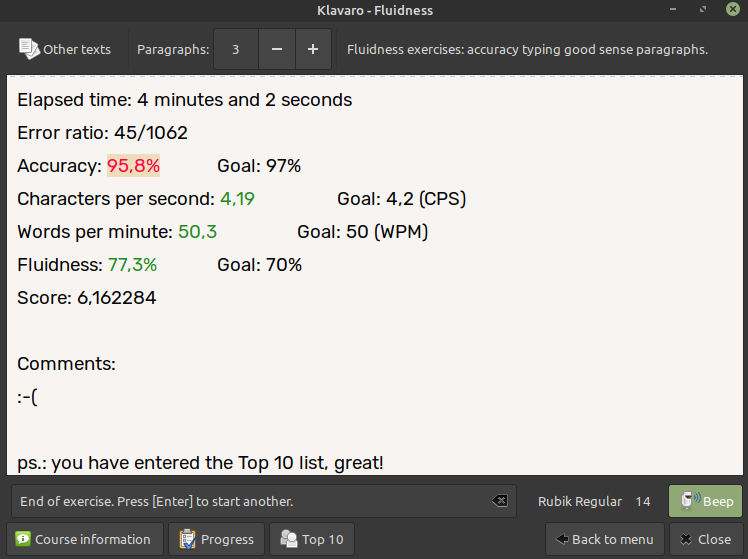This screenshot has width=748, height=559.
Task: Show the Top 10 rankings
Action: [x=312, y=539]
